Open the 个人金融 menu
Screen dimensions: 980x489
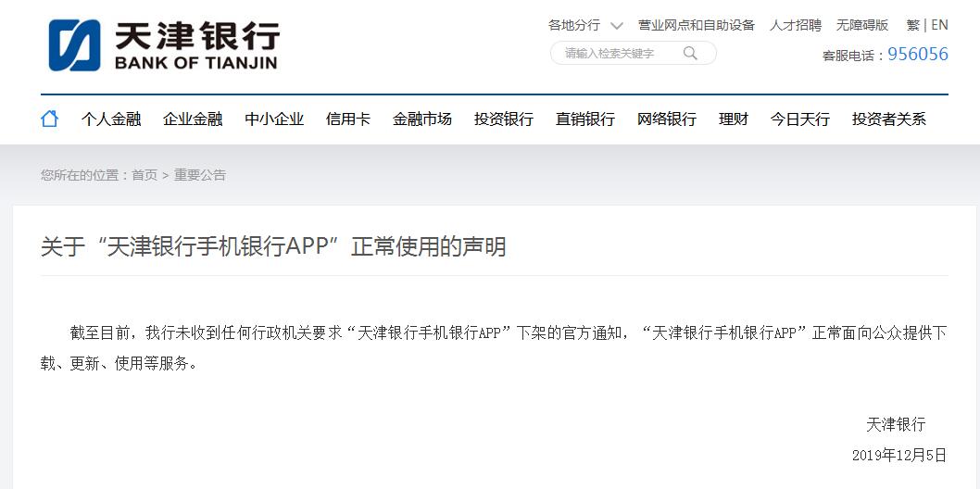tap(111, 119)
